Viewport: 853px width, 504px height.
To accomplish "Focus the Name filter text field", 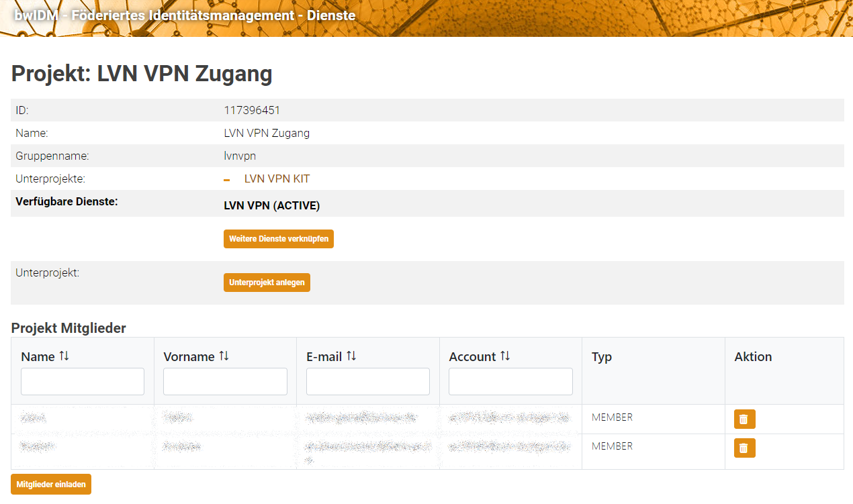I will (x=83, y=381).
